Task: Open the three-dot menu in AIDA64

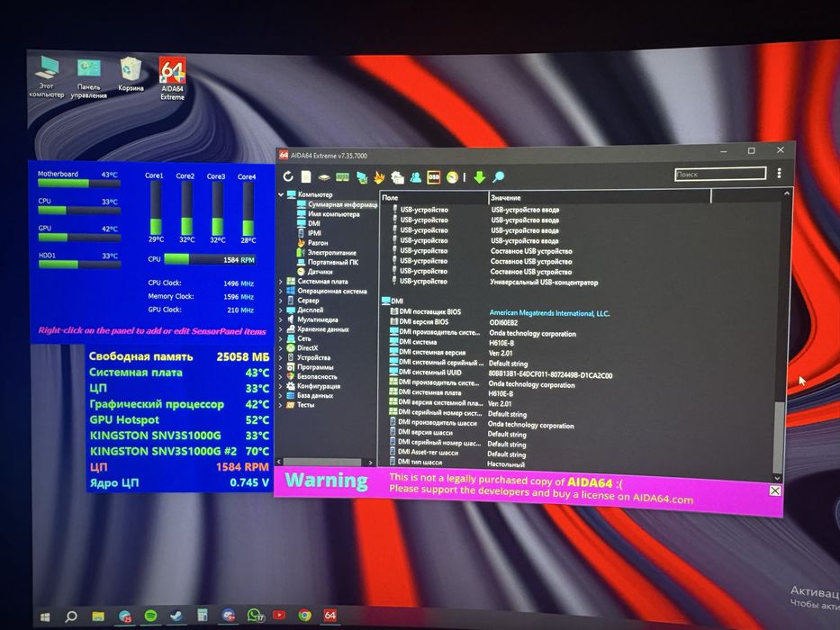Action: click(779, 173)
